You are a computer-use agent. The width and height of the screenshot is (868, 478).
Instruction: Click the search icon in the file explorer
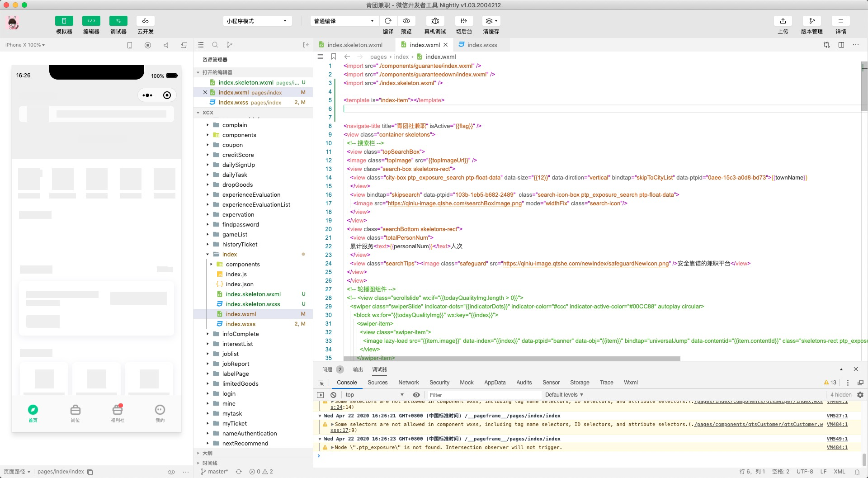[215, 45]
